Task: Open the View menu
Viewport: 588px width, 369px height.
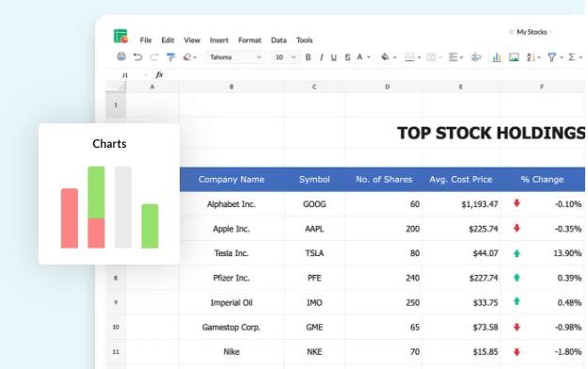Action: (192, 40)
